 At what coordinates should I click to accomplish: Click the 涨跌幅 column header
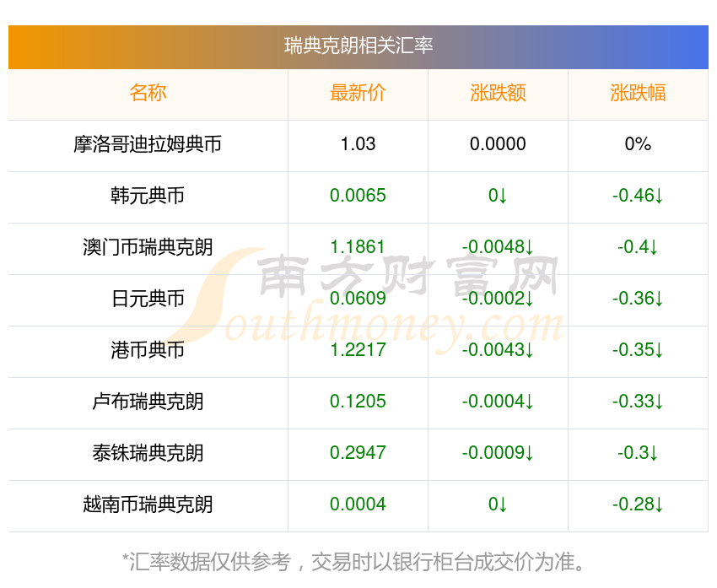pyautogui.click(x=638, y=93)
